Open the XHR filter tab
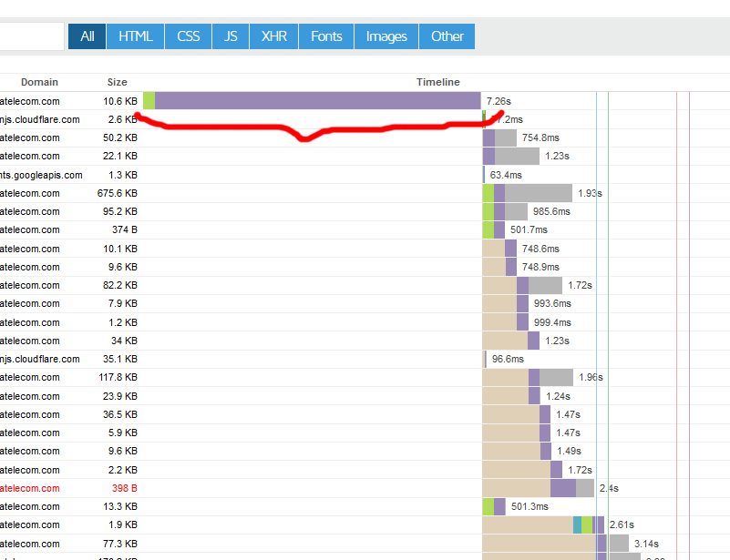 point(273,36)
